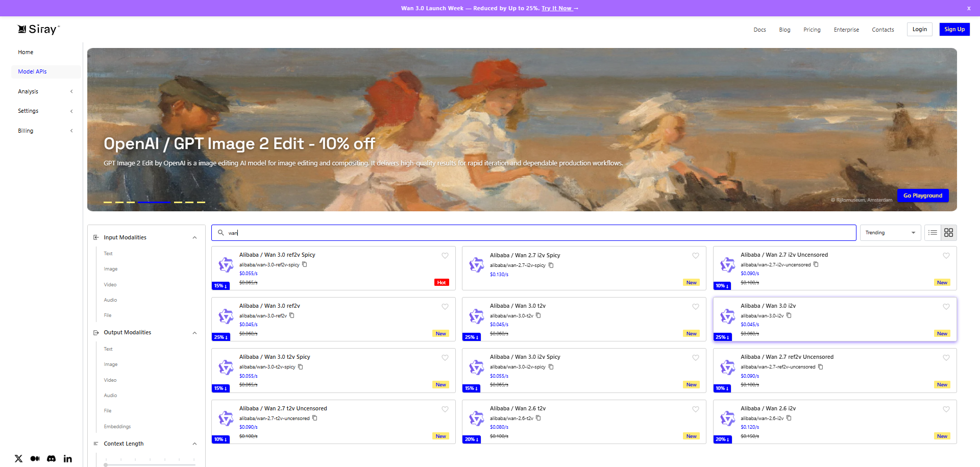Jump to the first banner slide indicator
980x467 pixels.
point(108,202)
